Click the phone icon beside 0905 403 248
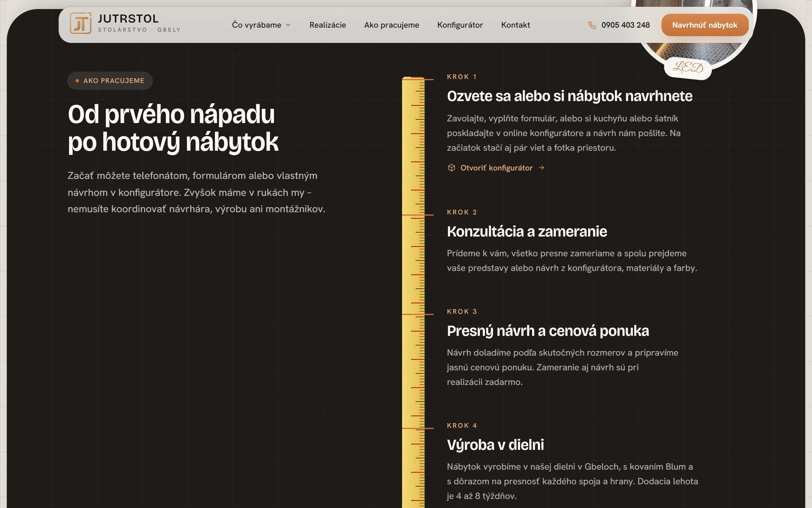812x508 pixels. (x=592, y=25)
